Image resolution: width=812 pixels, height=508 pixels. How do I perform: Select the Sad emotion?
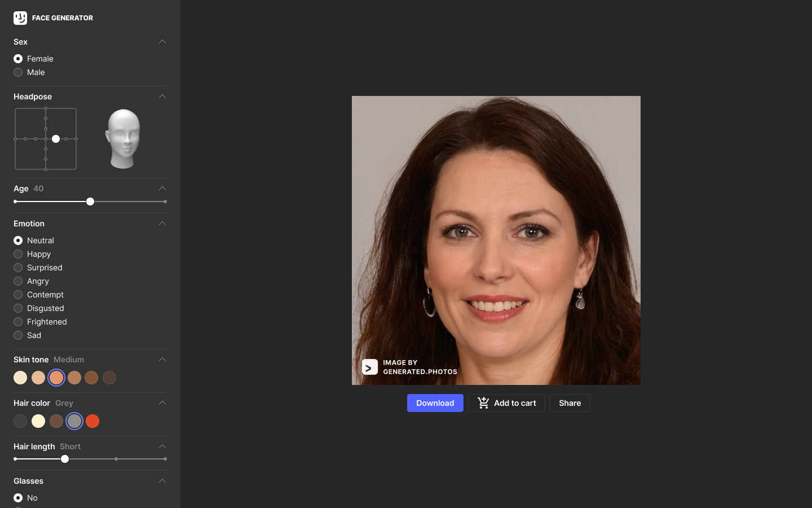(x=17, y=335)
